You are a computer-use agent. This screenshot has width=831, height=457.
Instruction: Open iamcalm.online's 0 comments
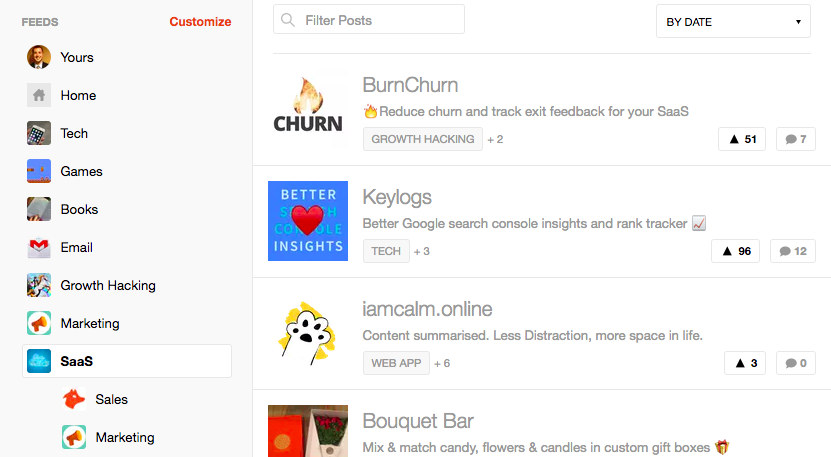[796, 363]
